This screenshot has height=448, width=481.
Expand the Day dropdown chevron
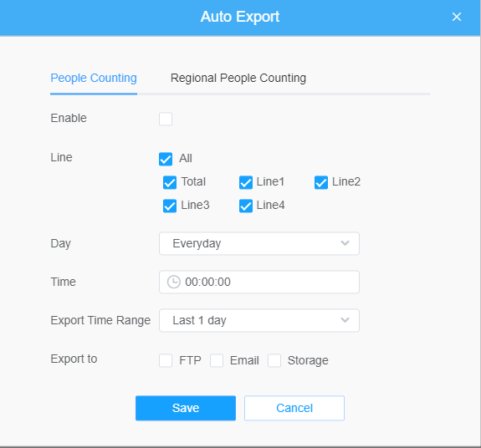pyautogui.click(x=345, y=243)
